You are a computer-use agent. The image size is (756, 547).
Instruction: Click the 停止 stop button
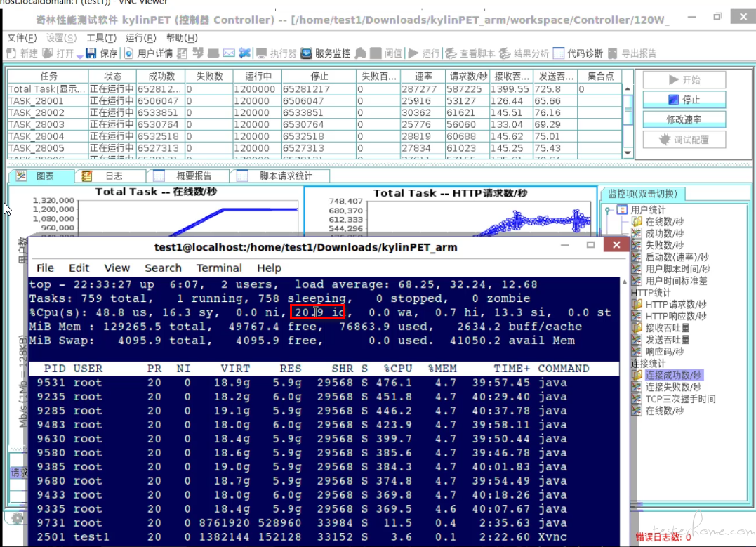(684, 100)
